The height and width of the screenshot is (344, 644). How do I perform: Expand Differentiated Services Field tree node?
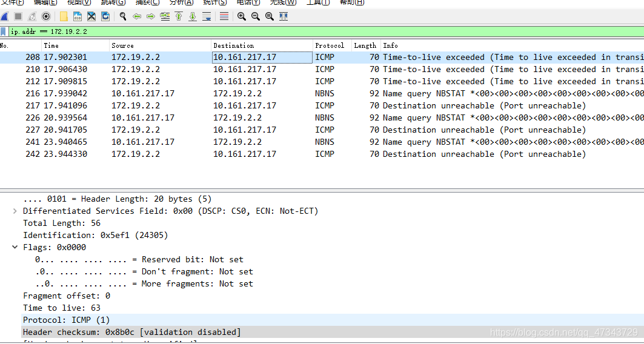click(x=15, y=211)
